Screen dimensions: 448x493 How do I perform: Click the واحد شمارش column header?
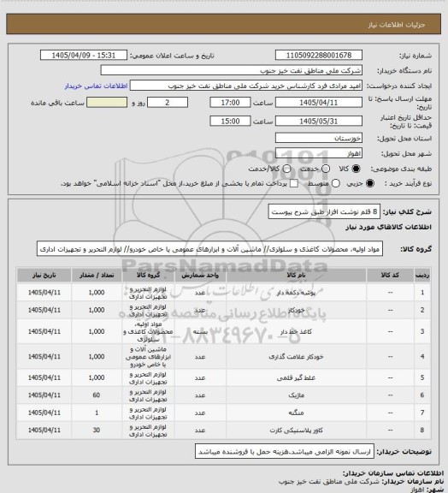coord(200,275)
